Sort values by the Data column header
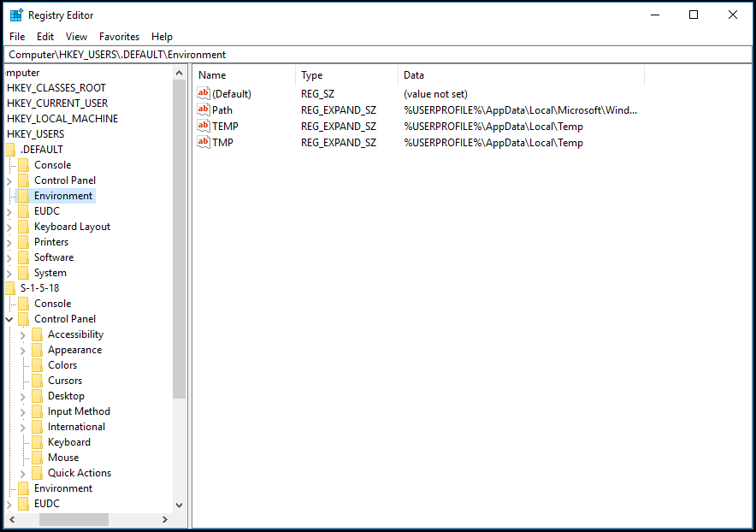 (x=521, y=75)
